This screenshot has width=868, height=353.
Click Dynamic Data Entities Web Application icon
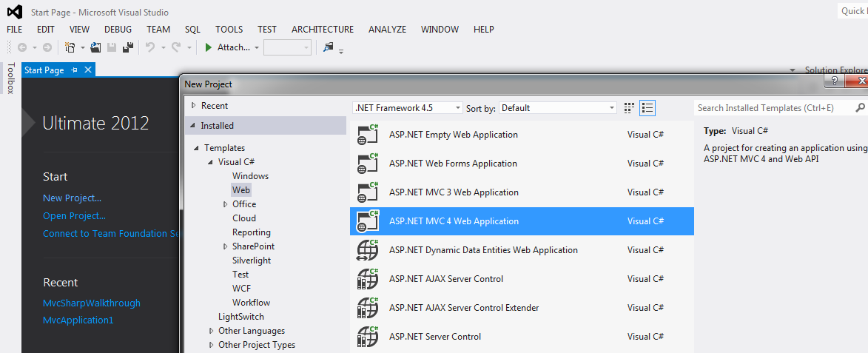(x=368, y=250)
